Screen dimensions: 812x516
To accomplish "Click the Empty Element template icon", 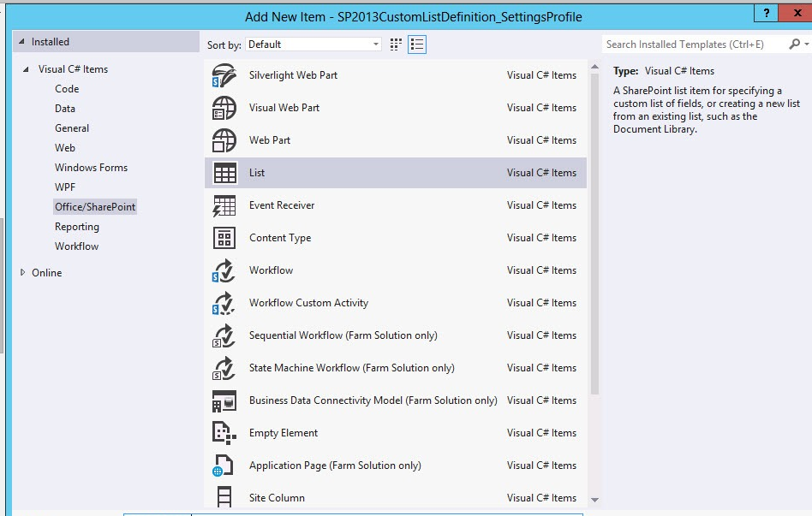I will 224,433.
